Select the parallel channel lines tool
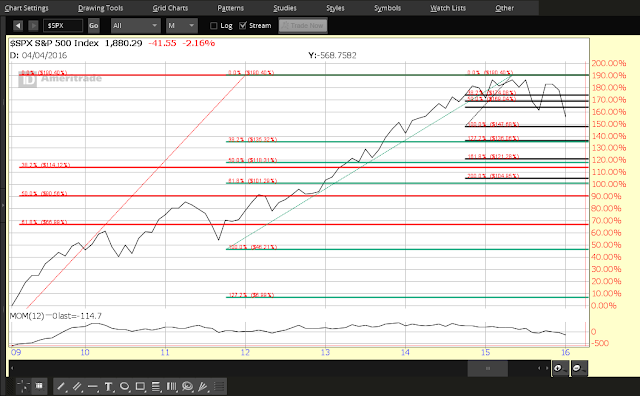 pos(77,386)
